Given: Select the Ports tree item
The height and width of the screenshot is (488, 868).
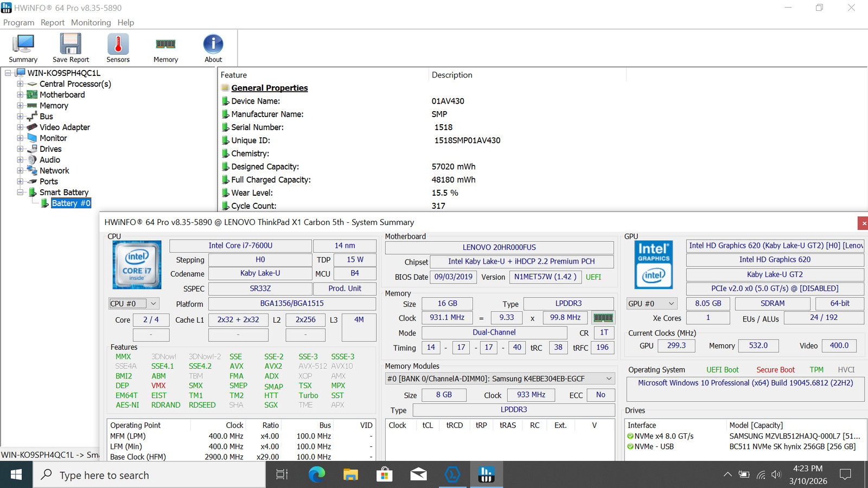Looking at the screenshot, I should click(x=48, y=182).
